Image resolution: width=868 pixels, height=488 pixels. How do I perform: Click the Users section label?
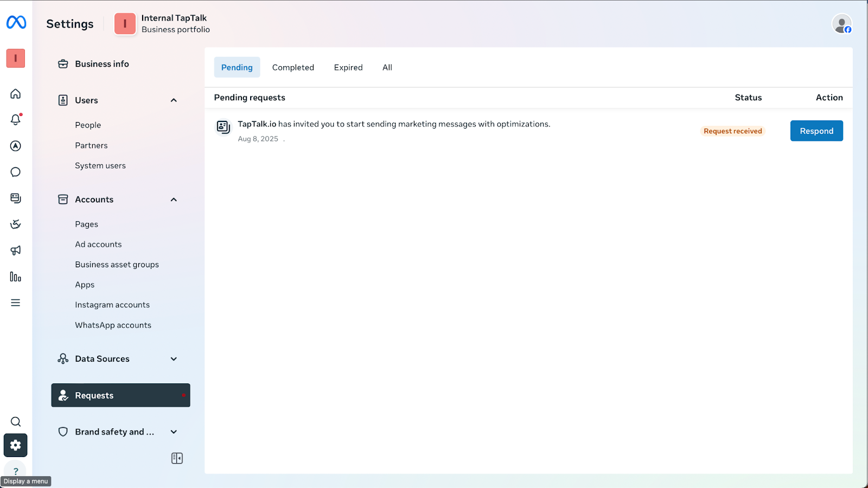tap(87, 100)
